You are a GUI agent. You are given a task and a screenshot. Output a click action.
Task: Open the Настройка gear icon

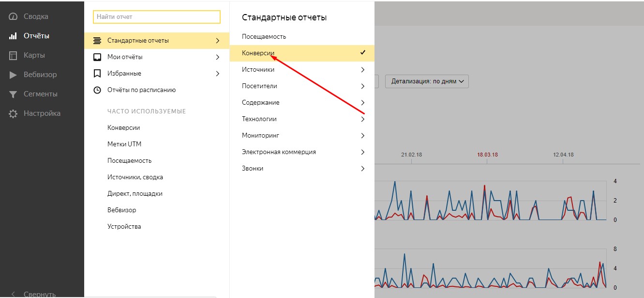(13, 113)
